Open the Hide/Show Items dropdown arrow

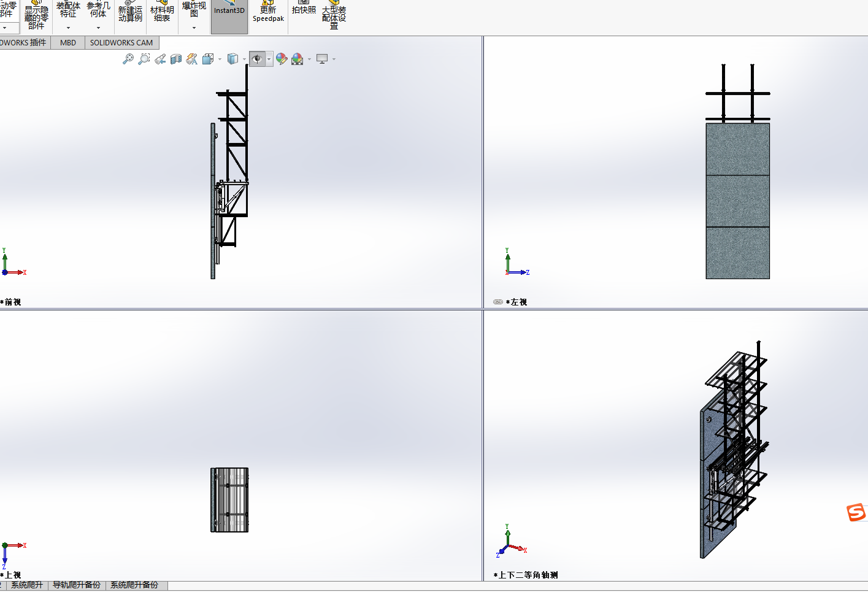[269, 60]
